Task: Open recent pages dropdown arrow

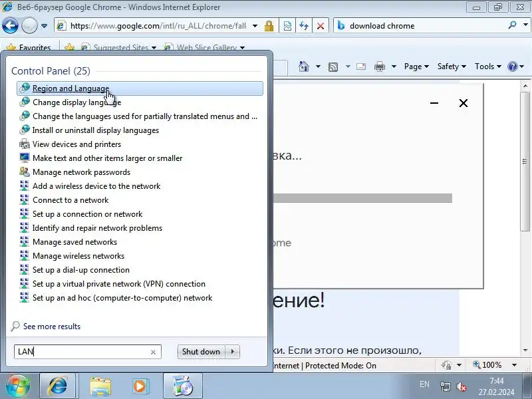Action: coord(44,26)
